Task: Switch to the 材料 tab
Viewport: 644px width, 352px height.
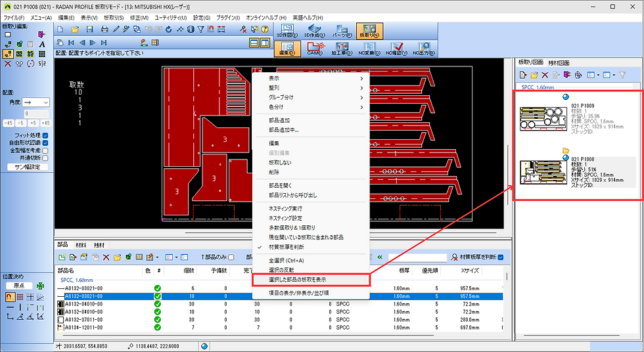Action: coord(81,245)
